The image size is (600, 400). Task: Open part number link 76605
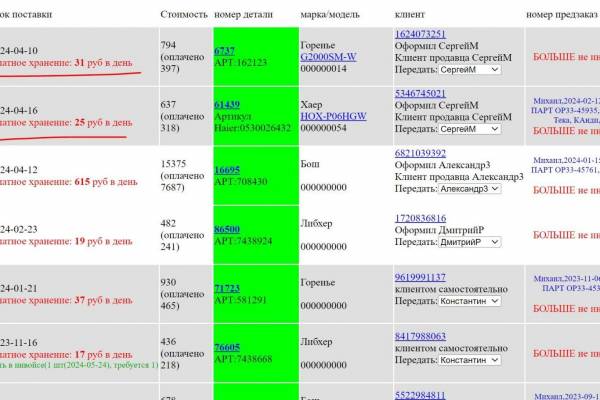227,348
